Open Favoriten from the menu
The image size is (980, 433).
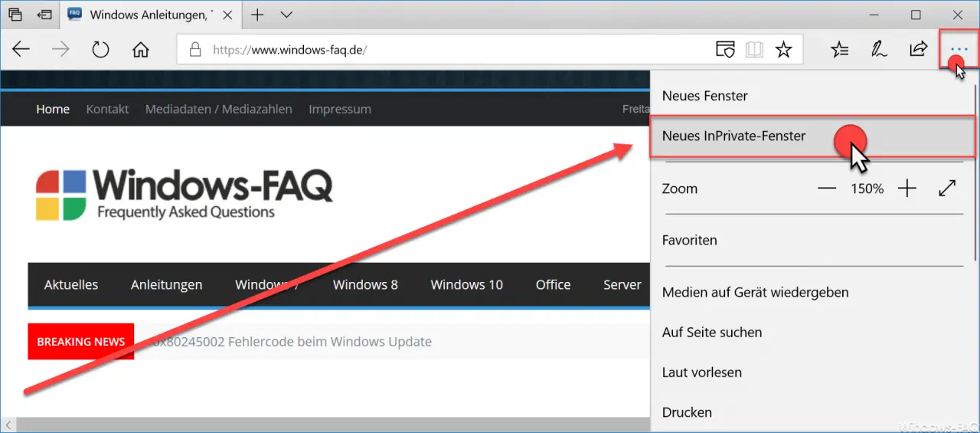(814, 241)
